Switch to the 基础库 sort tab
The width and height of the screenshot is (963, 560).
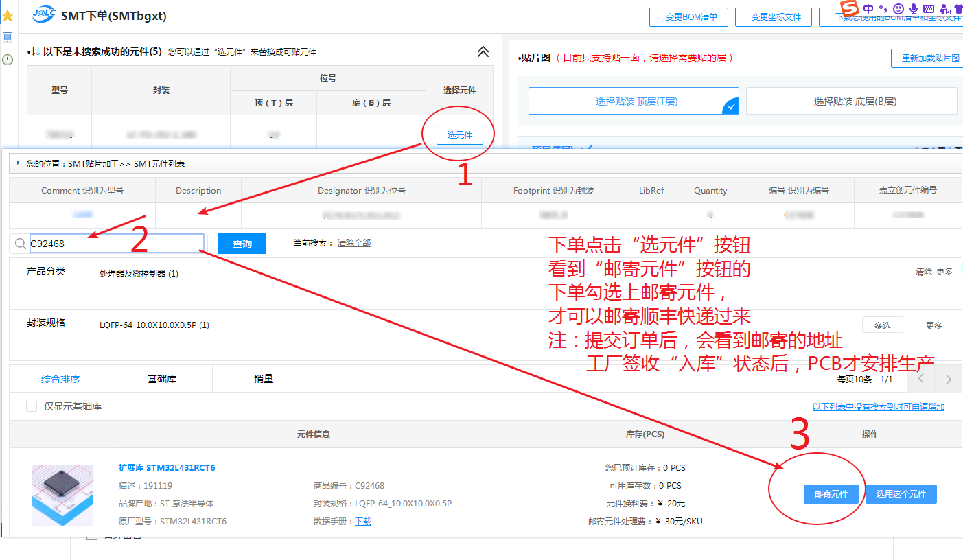coord(161,379)
